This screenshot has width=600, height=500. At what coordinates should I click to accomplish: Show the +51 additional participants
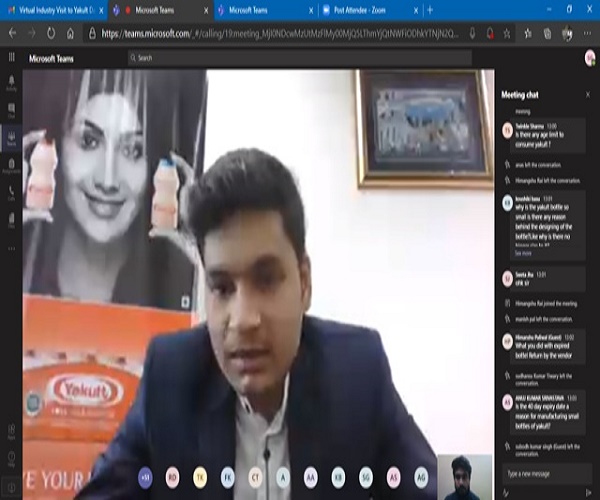point(145,477)
